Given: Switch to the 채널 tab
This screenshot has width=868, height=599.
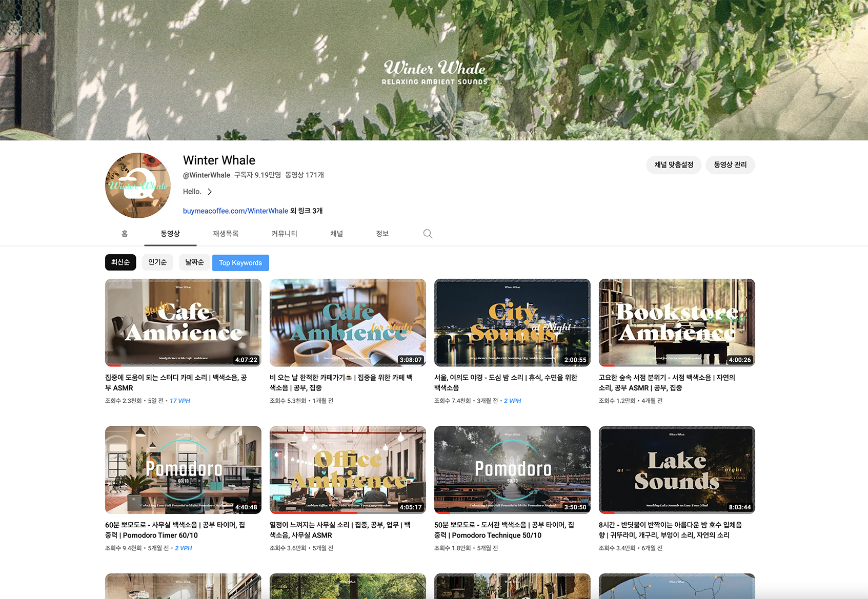Looking at the screenshot, I should pyautogui.click(x=337, y=234).
